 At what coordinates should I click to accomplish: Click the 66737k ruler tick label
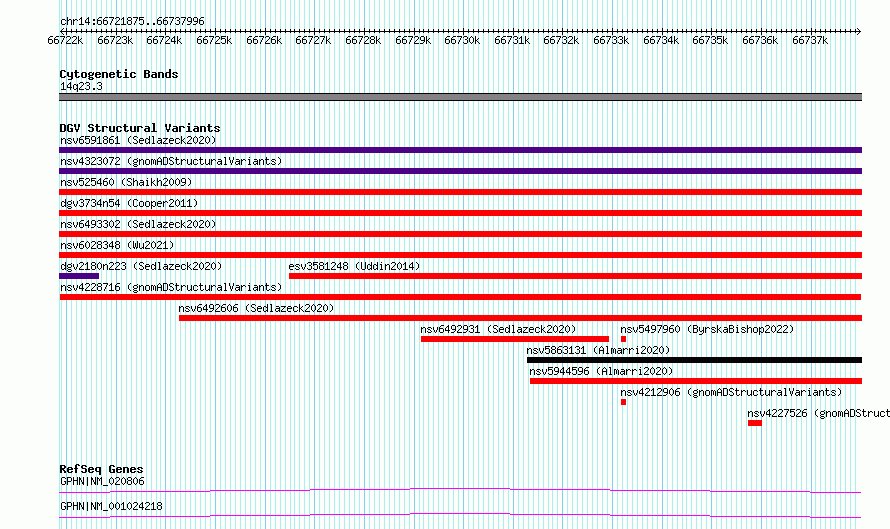click(x=810, y=40)
